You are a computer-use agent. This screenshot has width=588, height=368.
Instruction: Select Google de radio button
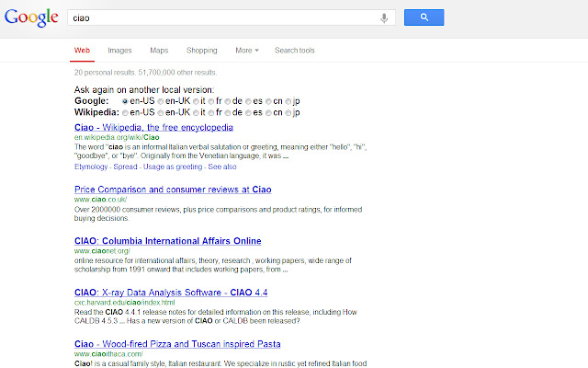[227, 101]
